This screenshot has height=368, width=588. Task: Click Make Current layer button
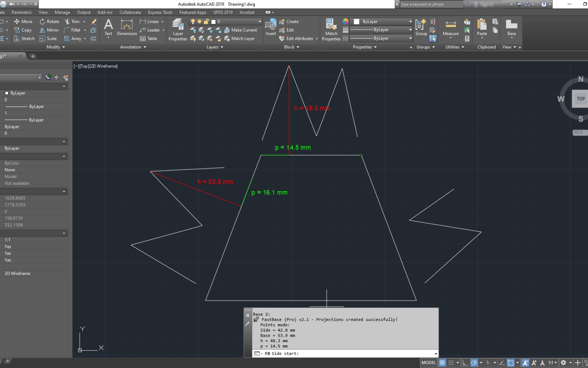240,30
